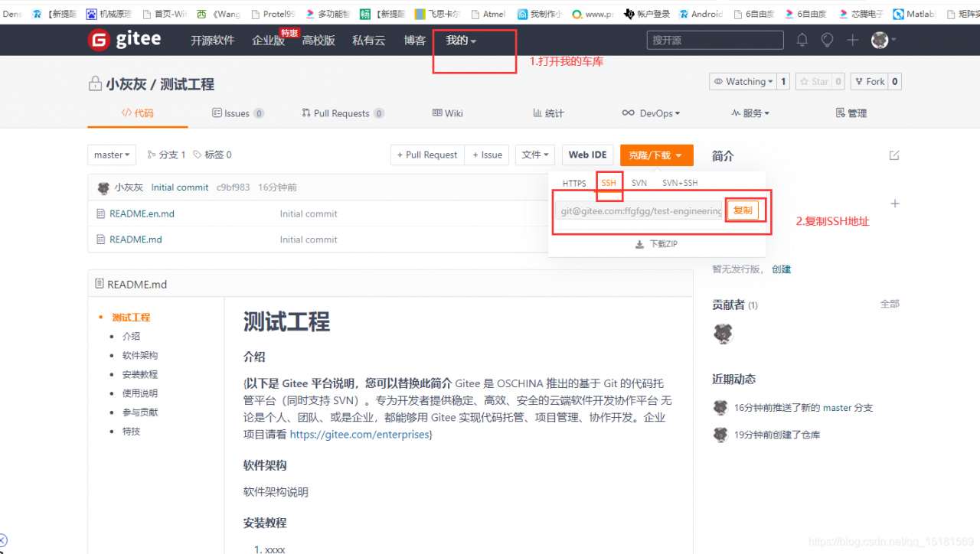Open 开源软件 in top navigation
The height and width of the screenshot is (554, 980).
coord(212,40)
